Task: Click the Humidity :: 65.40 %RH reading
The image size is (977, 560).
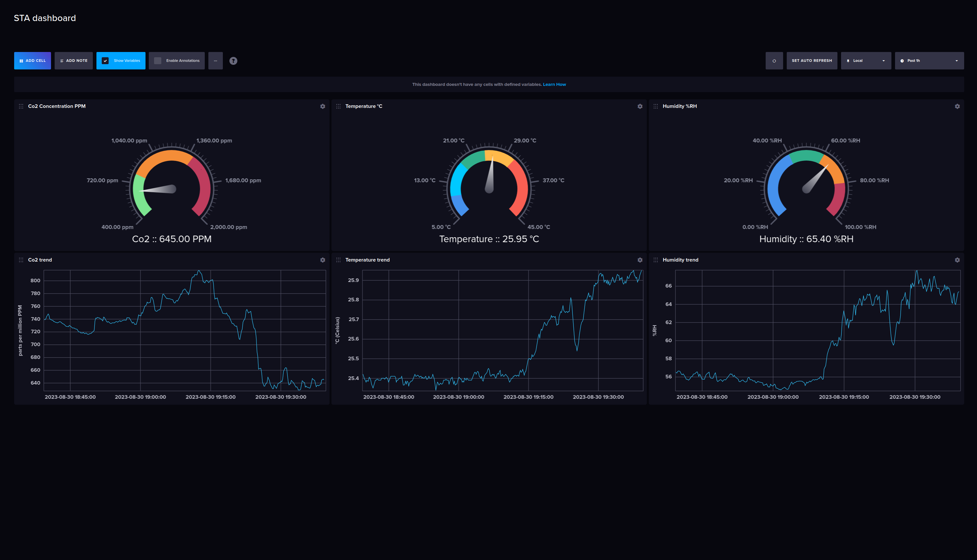Action: 806,239
